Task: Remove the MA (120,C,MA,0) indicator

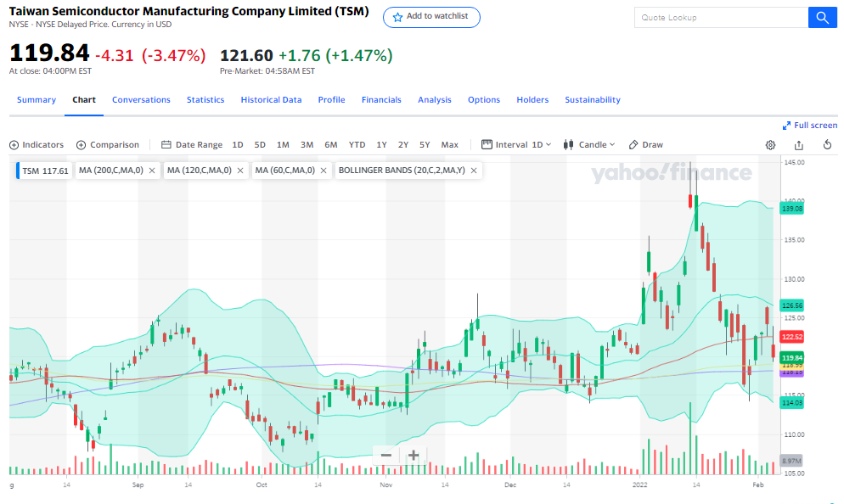Action: pos(240,171)
